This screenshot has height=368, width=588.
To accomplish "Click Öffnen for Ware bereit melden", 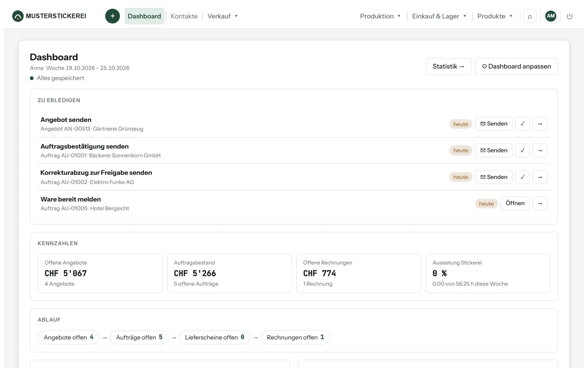I will click(515, 203).
